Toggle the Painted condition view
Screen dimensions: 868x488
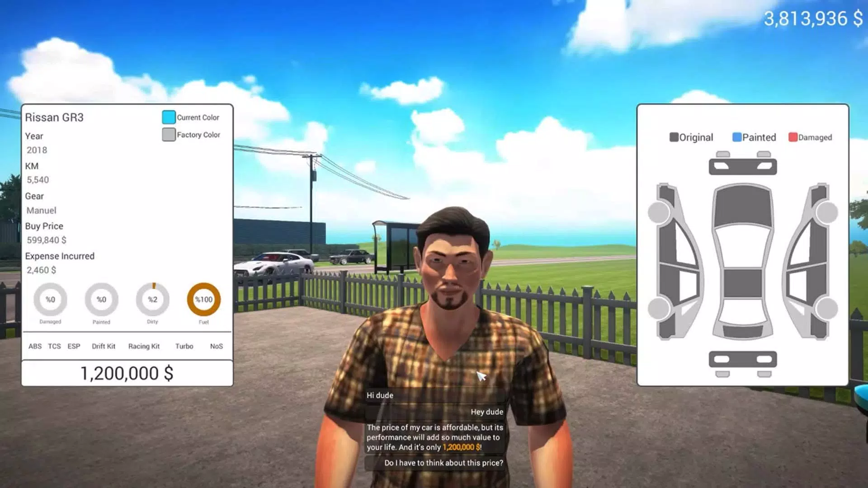754,137
